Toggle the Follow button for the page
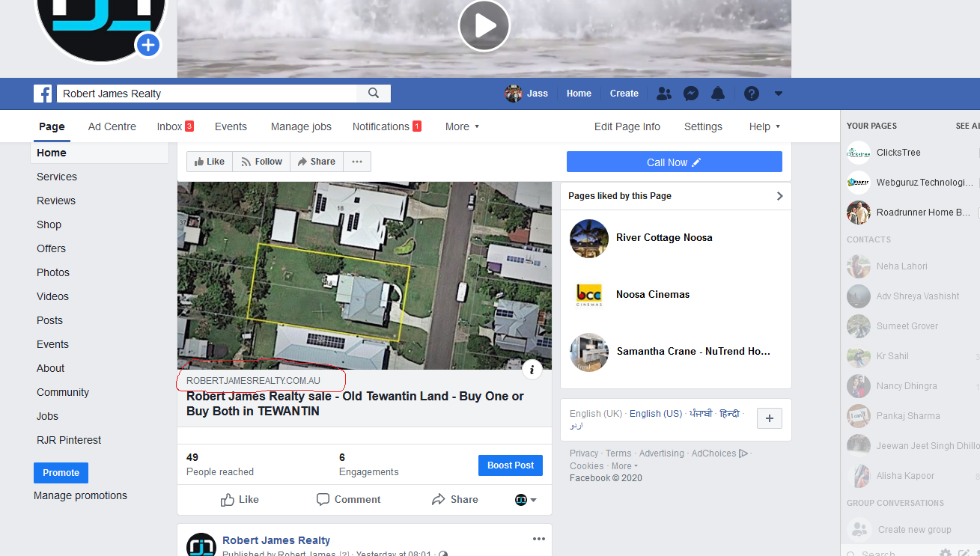Viewport: 980px width, 556px height. point(261,162)
